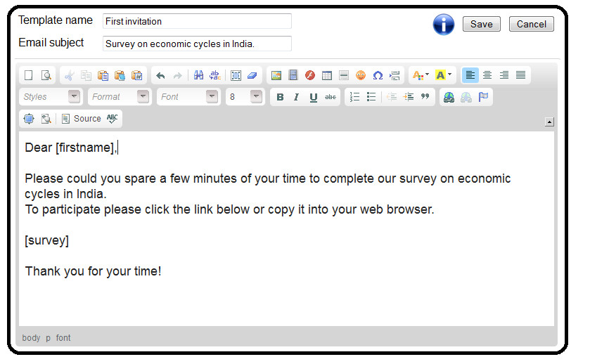Select the p element path item

pyautogui.click(x=48, y=338)
